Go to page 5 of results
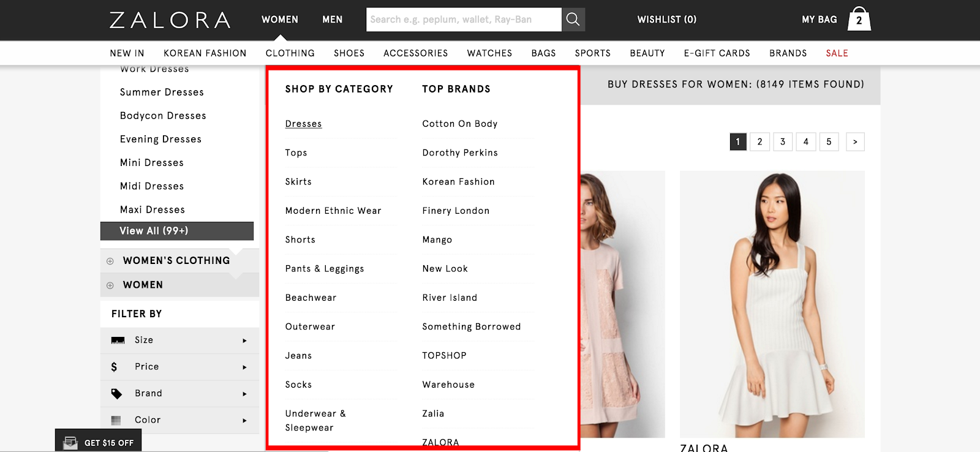Screen dimensions: 980x452 pyautogui.click(x=829, y=142)
